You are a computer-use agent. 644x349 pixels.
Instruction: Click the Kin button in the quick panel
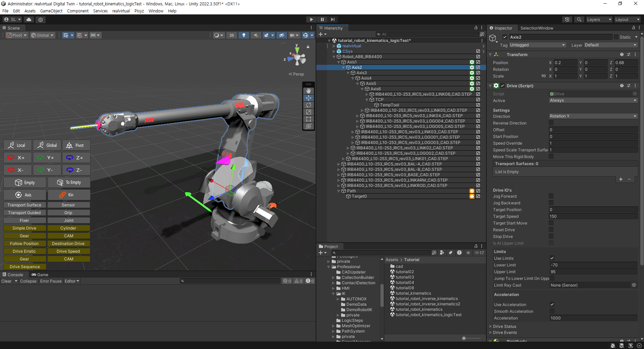[69, 195]
